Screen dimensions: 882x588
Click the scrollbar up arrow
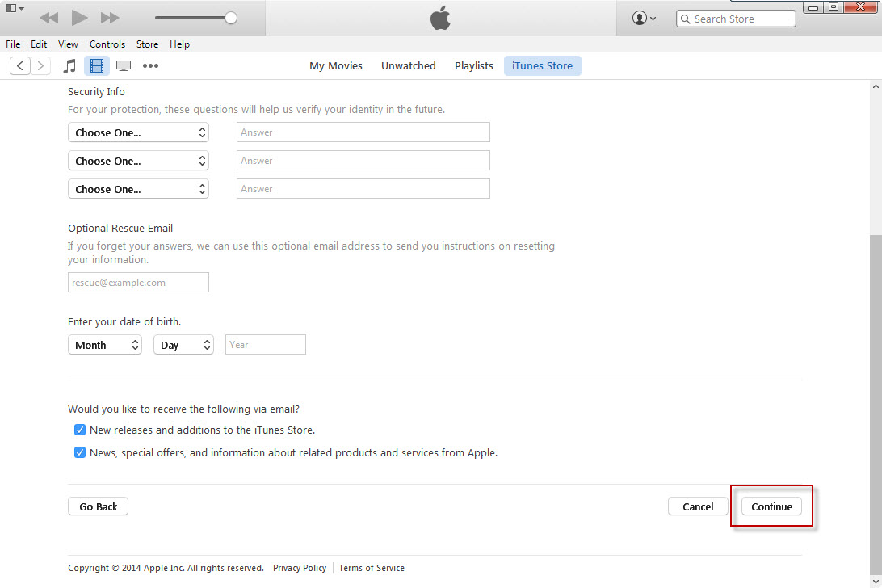876,86
